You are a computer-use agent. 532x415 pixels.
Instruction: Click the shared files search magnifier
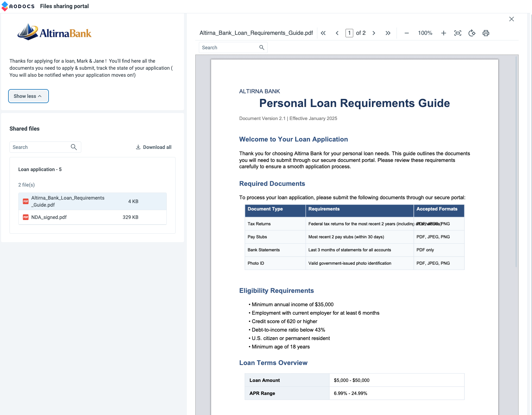pyautogui.click(x=74, y=147)
